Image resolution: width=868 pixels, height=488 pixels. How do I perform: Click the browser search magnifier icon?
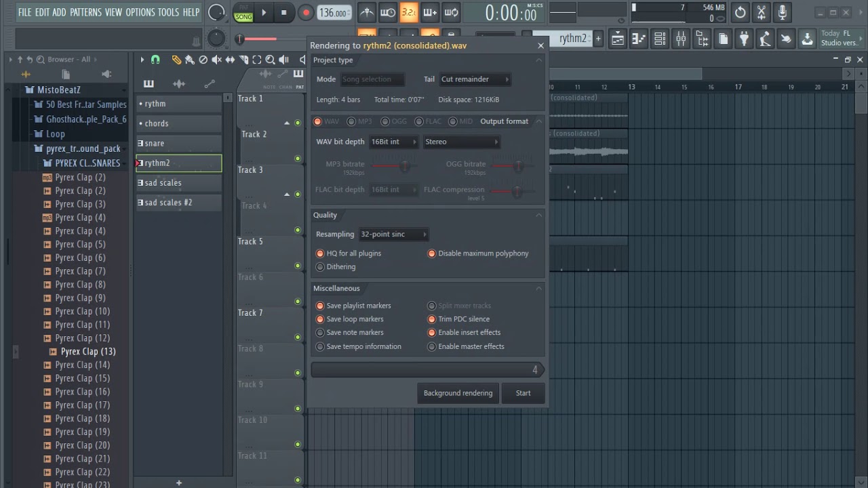(x=41, y=60)
